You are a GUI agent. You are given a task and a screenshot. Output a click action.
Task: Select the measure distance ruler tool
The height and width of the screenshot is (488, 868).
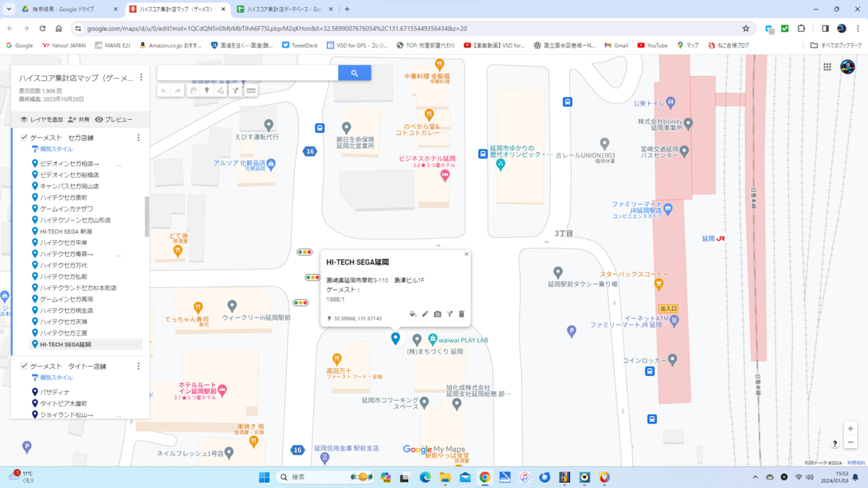coord(251,91)
